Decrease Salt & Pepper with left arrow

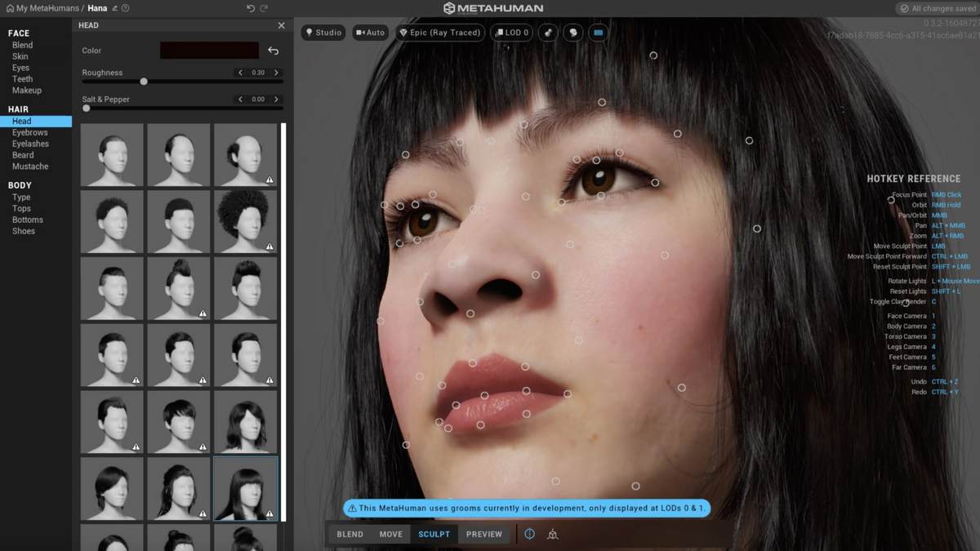[240, 100]
